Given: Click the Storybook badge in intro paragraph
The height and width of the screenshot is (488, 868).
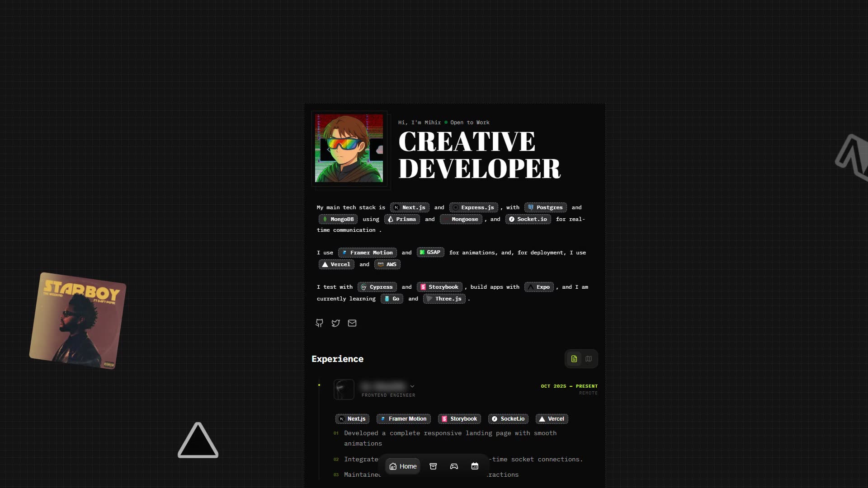Looking at the screenshot, I should (439, 287).
